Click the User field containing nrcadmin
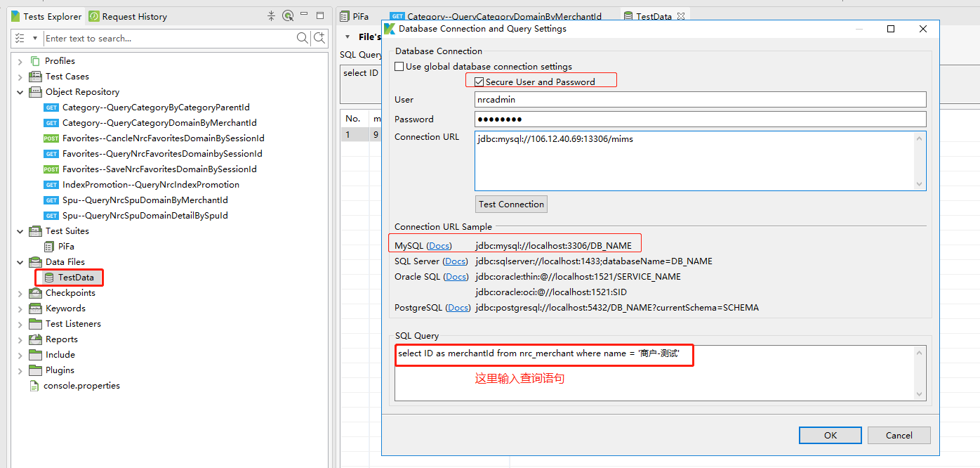The height and width of the screenshot is (468, 980). tap(701, 100)
